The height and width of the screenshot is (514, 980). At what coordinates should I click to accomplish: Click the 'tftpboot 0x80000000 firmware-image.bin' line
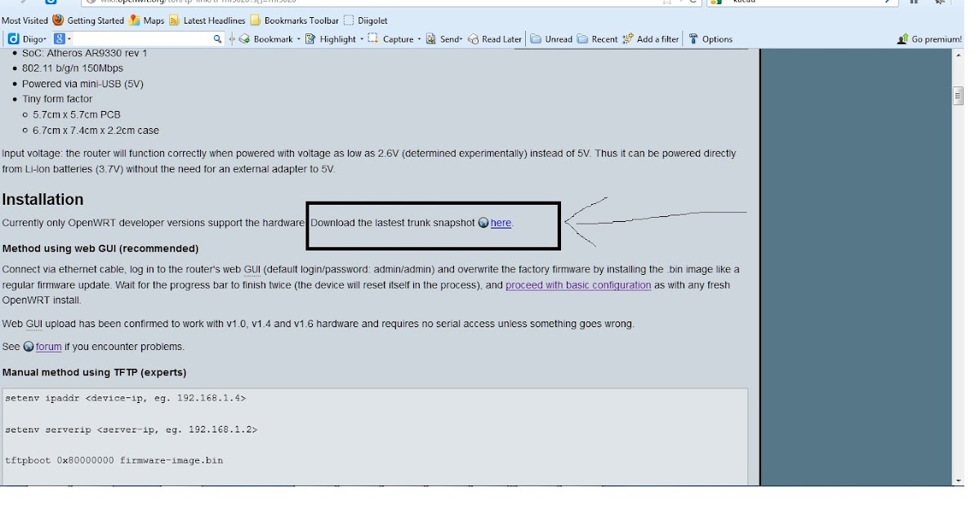click(x=114, y=460)
